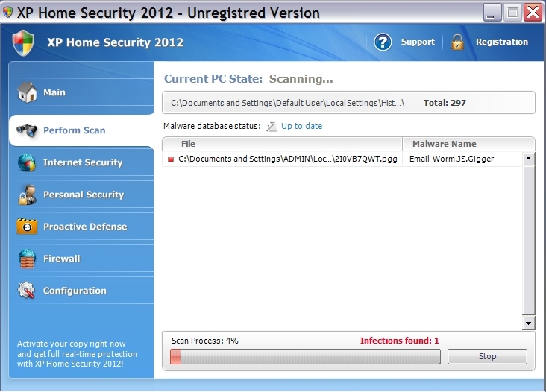This screenshot has width=546, height=392.
Task: Open the Main tab label
Action: pos(54,92)
